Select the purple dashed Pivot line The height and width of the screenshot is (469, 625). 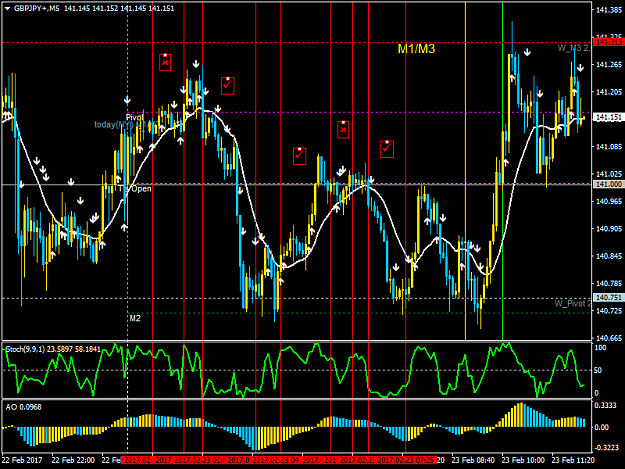[359, 112]
